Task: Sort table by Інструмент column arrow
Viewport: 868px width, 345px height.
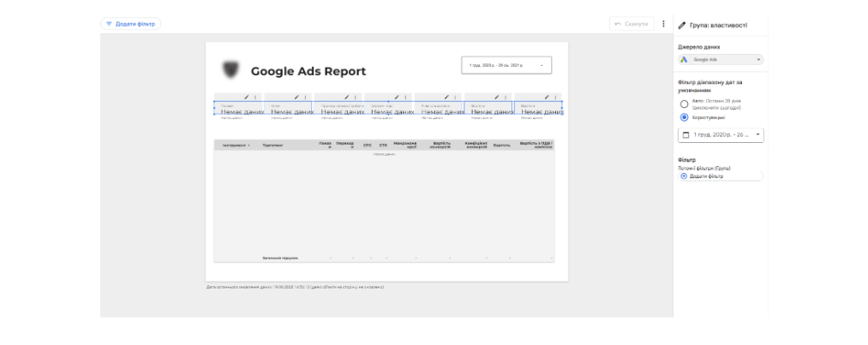Action: [249, 146]
